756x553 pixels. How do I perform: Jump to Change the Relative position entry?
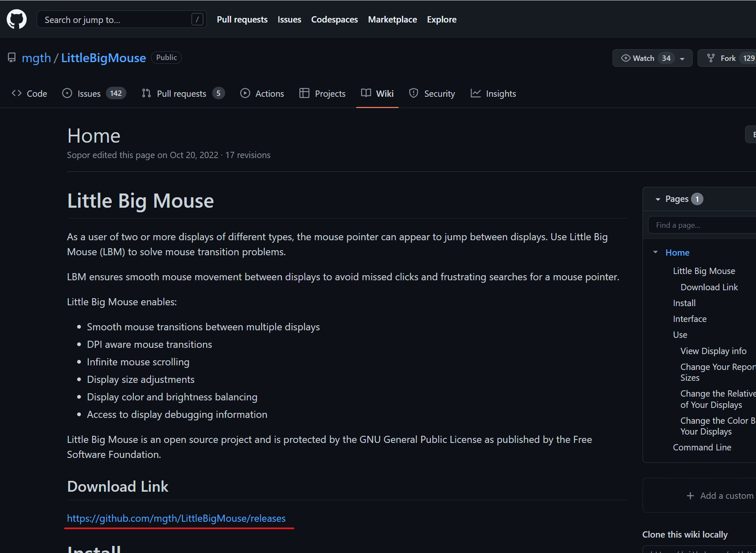click(x=718, y=399)
